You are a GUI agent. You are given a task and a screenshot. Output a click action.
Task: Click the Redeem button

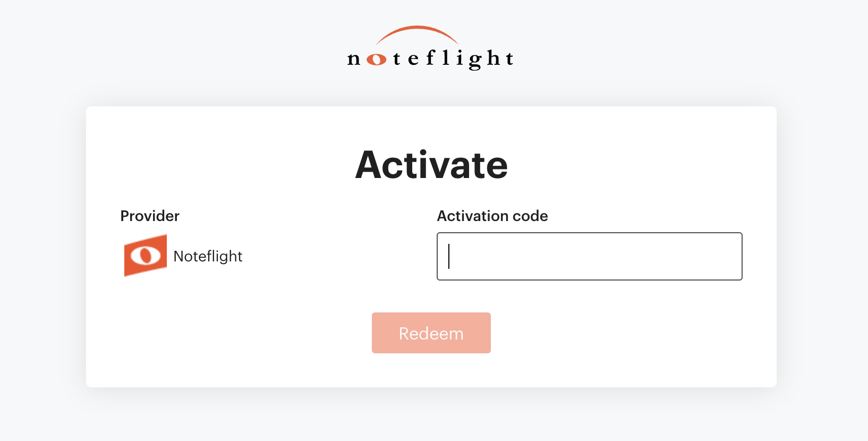pyautogui.click(x=431, y=333)
